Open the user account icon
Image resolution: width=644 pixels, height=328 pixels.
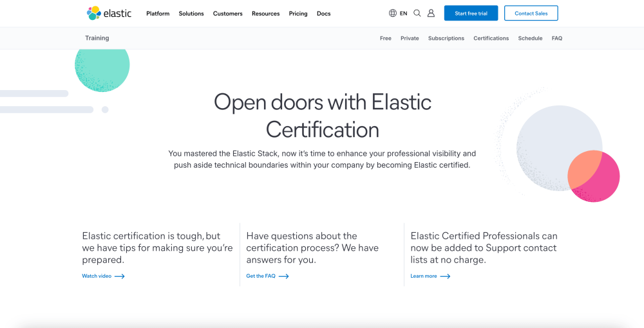(431, 13)
